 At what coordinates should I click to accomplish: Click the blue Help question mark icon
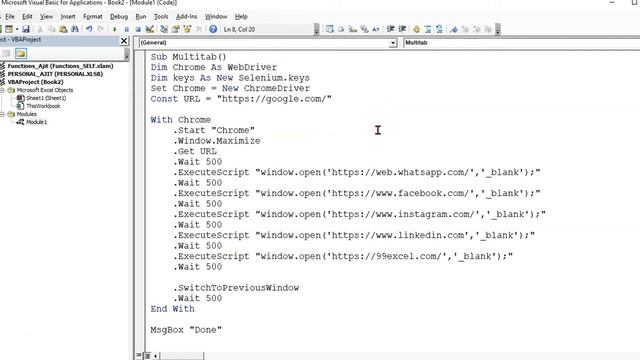click(213, 29)
